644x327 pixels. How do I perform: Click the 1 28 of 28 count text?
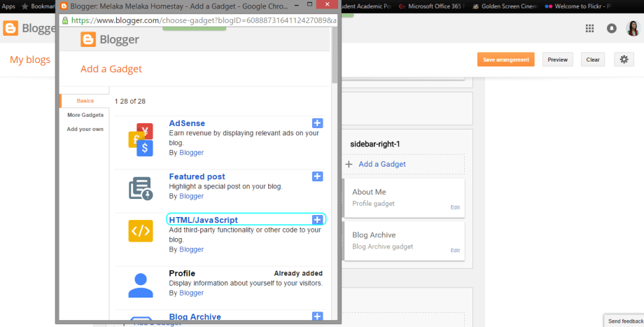pyautogui.click(x=129, y=101)
